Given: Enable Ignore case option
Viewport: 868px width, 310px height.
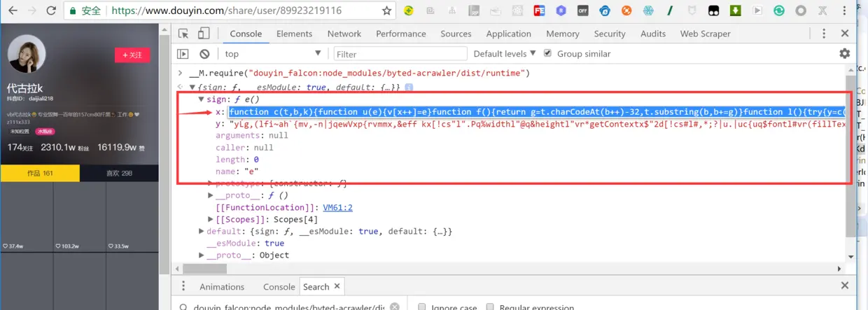Looking at the screenshot, I should (422, 307).
